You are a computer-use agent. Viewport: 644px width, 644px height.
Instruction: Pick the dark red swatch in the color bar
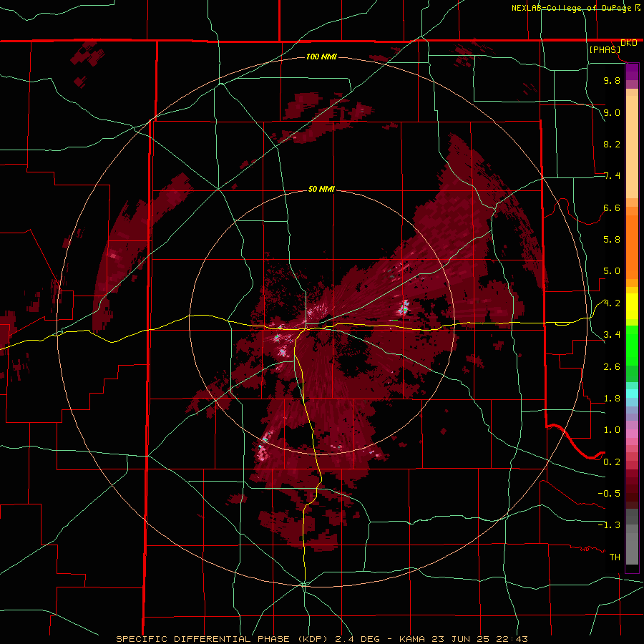click(632, 489)
